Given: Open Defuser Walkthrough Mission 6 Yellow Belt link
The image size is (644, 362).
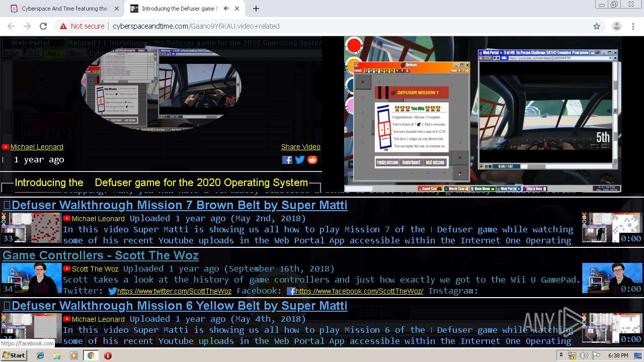Looking at the screenshot, I should click(x=175, y=306).
